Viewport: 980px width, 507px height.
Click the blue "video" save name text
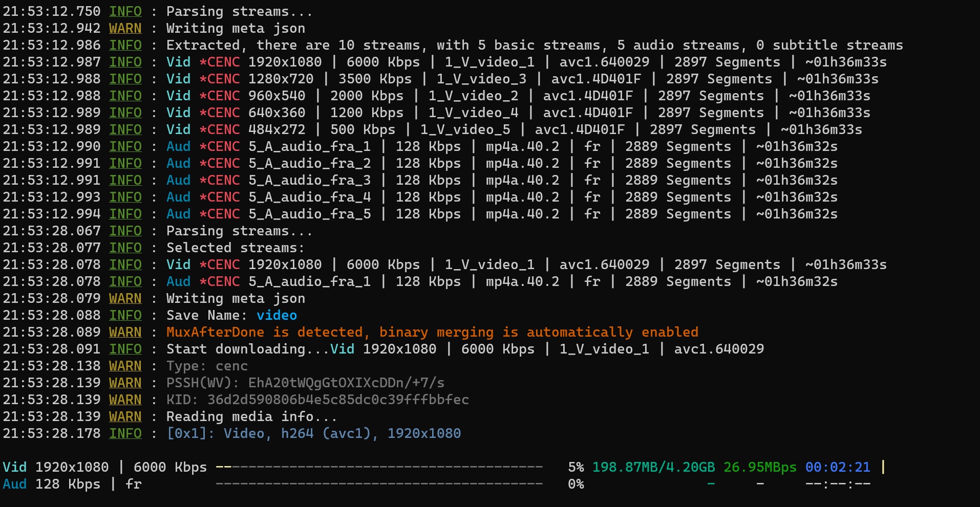pos(276,315)
